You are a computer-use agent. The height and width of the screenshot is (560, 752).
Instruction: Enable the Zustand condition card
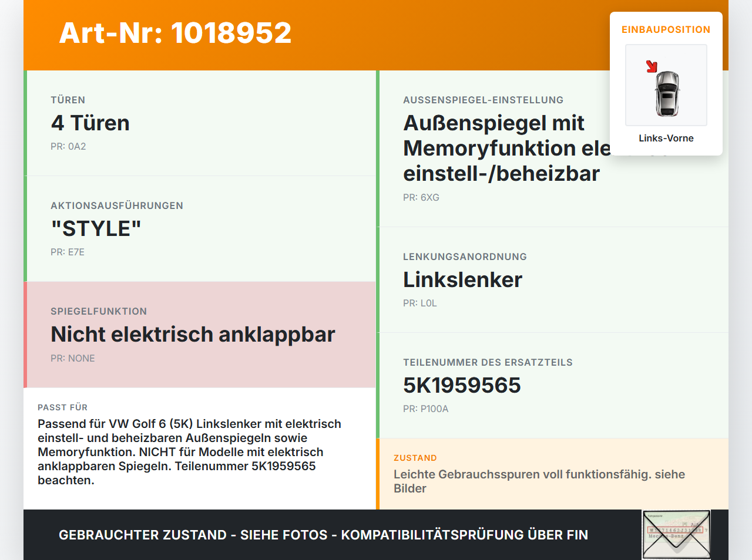coord(552,473)
